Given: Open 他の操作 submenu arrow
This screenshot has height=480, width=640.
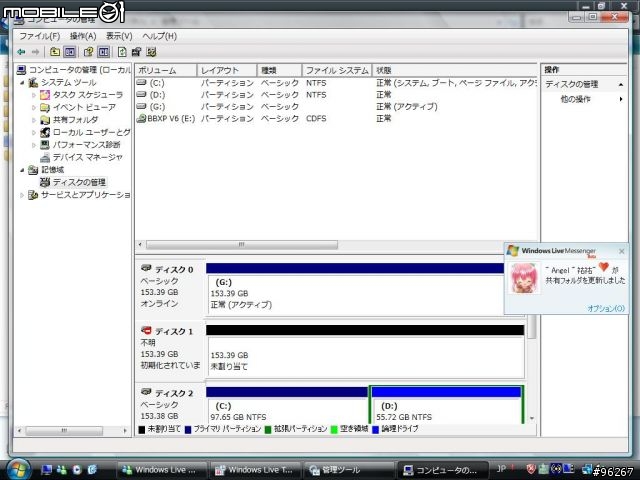Looking at the screenshot, I should pyautogui.click(x=621, y=99).
